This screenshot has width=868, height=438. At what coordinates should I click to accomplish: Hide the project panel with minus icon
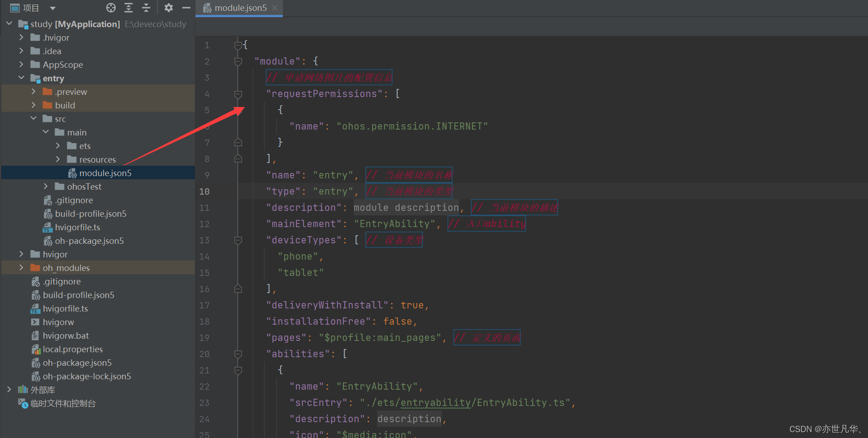pyautogui.click(x=186, y=8)
